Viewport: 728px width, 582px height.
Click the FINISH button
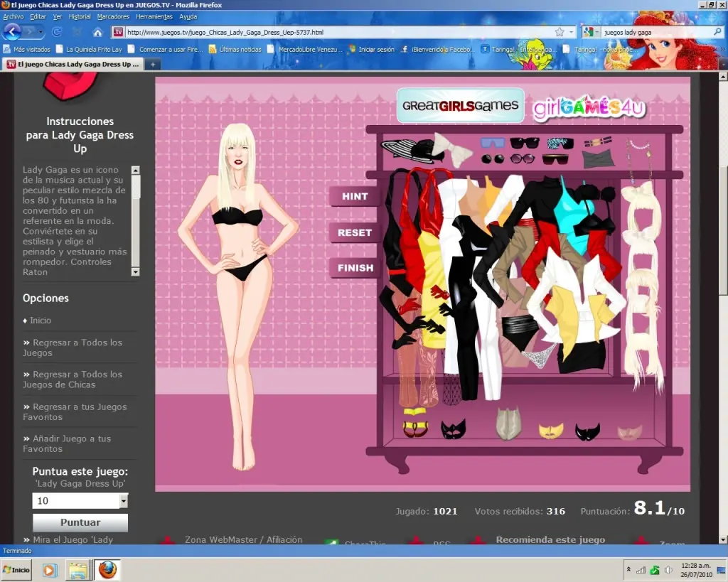(x=355, y=268)
